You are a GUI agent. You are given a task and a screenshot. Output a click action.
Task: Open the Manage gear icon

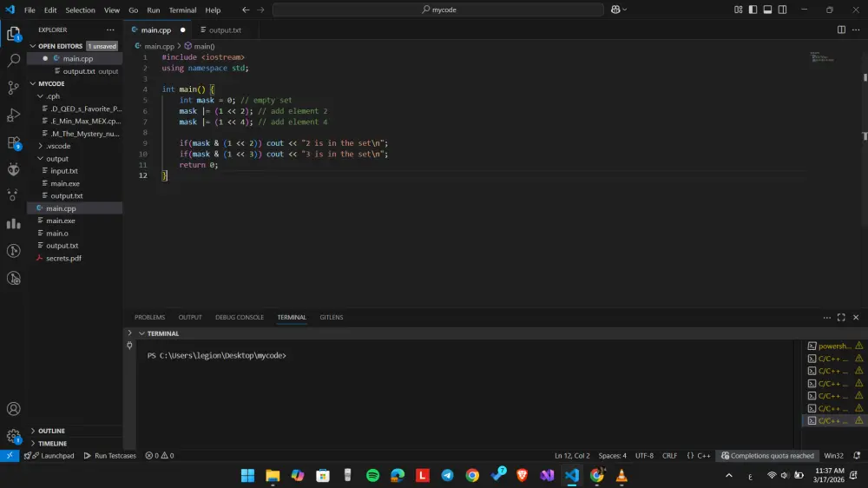tap(13, 436)
